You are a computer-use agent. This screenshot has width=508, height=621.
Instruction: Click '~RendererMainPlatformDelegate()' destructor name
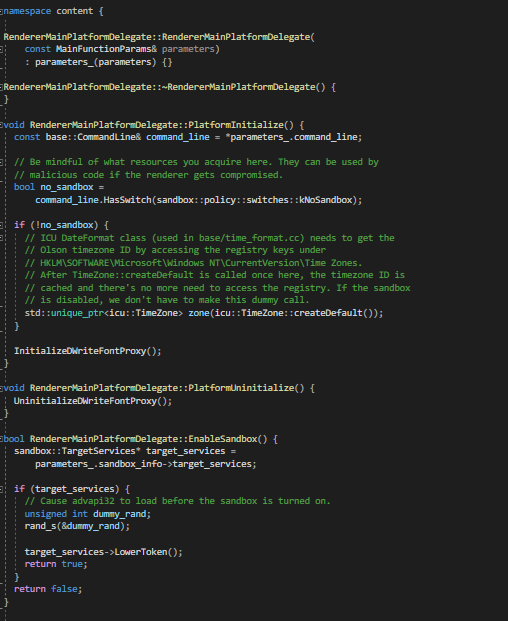[x=244, y=87]
